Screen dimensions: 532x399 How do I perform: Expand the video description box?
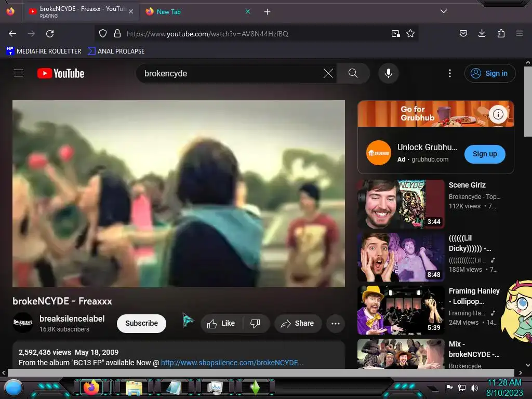(179, 355)
